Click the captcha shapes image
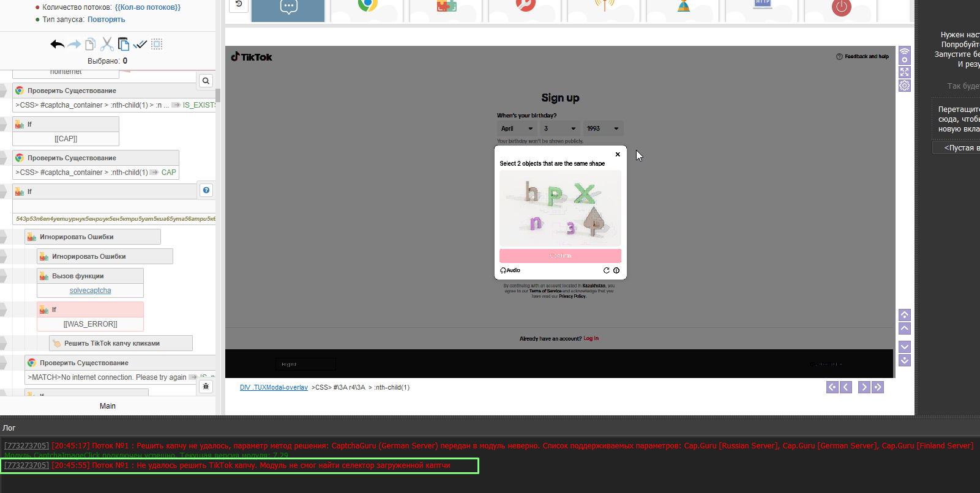 560,208
